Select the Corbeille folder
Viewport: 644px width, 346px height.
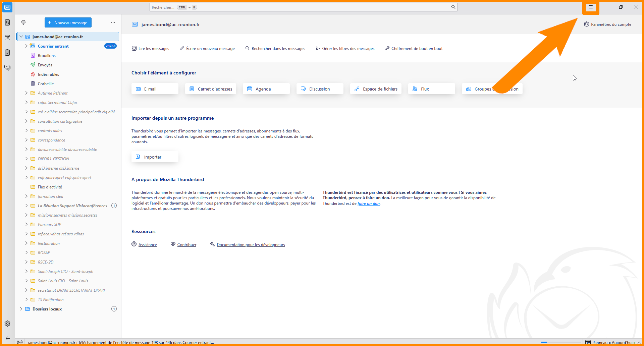(x=46, y=84)
